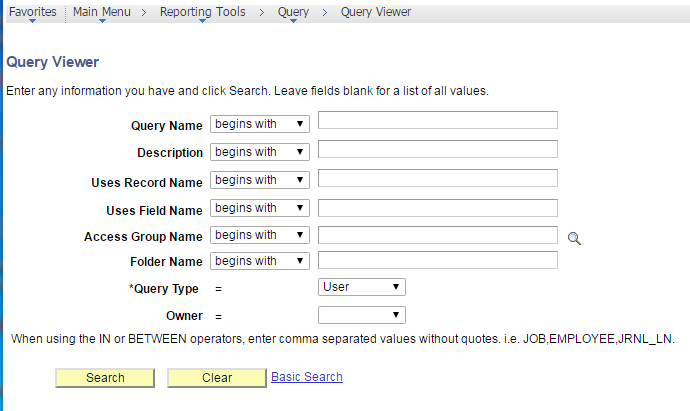Screen dimensions: 690x411
Task: Click the Folder Name label
Action: tap(166, 262)
